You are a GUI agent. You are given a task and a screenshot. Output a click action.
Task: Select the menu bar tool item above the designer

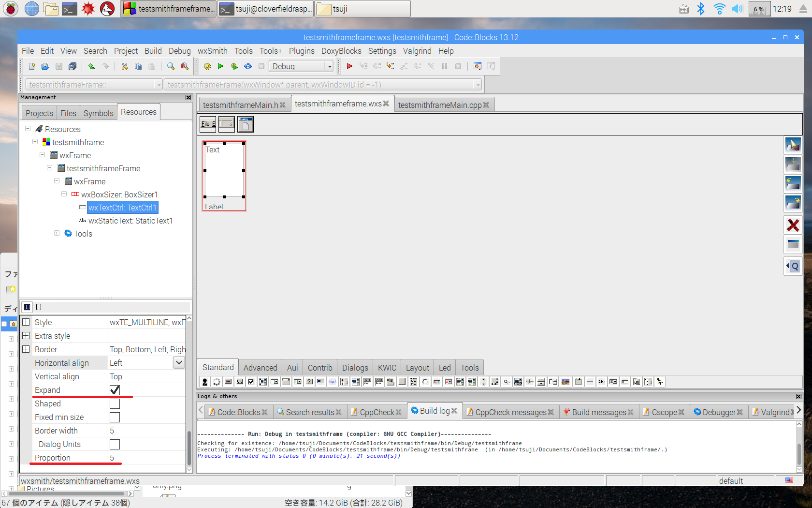[208, 124]
